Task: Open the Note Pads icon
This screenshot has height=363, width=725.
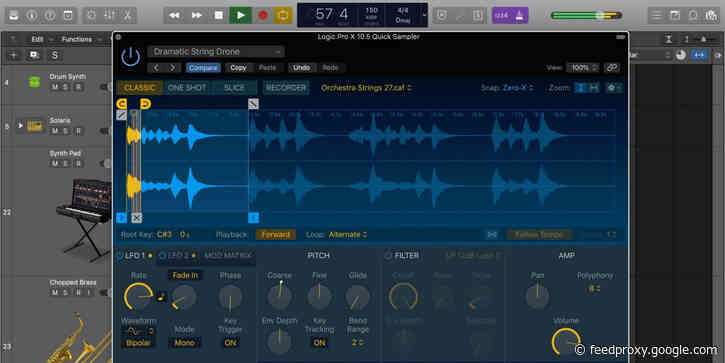Action: pos(675,15)
